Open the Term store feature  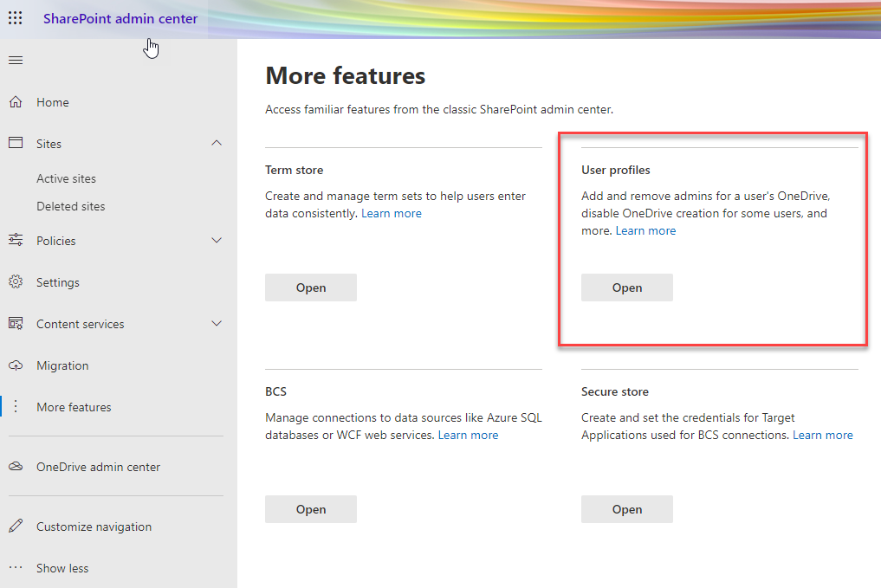click(x=310, y=288)
